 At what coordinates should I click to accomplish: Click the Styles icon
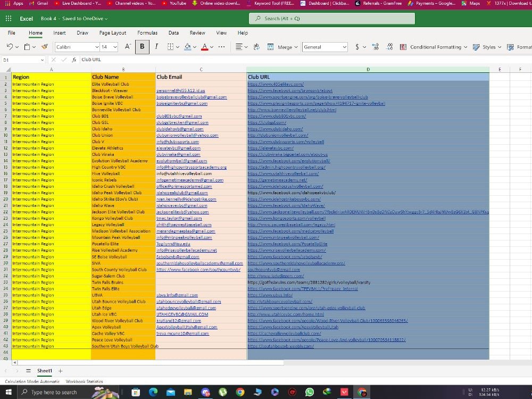[476, 47]
